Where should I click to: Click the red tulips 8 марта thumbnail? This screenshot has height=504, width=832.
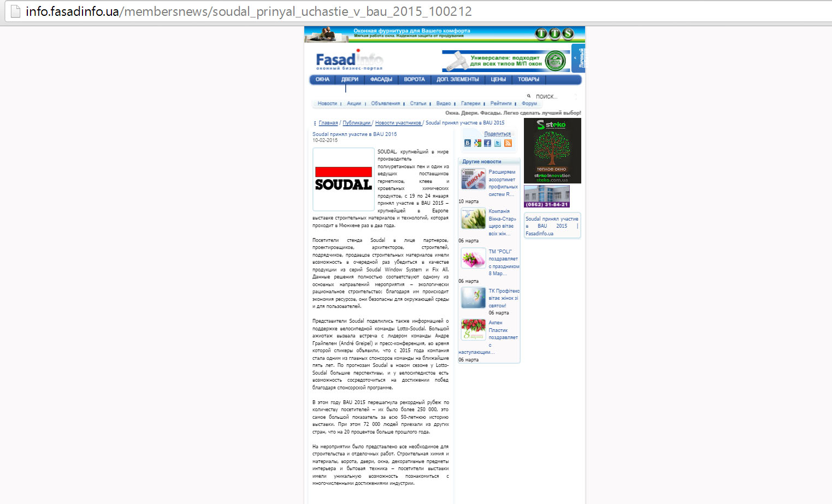point(473,330)
